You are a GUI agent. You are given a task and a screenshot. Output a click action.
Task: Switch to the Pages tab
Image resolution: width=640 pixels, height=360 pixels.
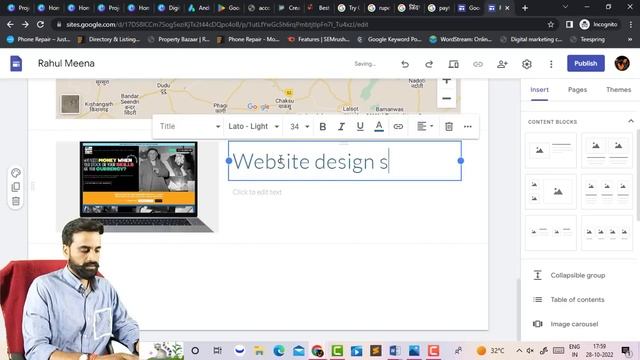point(577,90)
